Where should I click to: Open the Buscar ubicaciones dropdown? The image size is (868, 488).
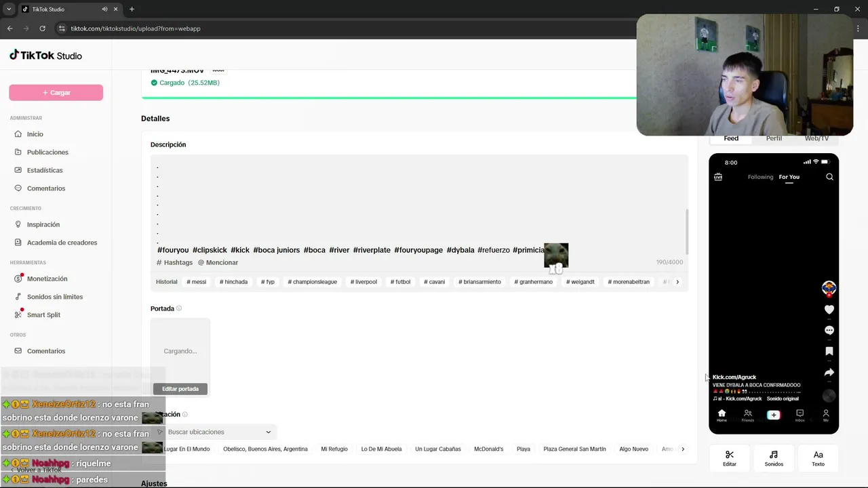click(216, 432)
